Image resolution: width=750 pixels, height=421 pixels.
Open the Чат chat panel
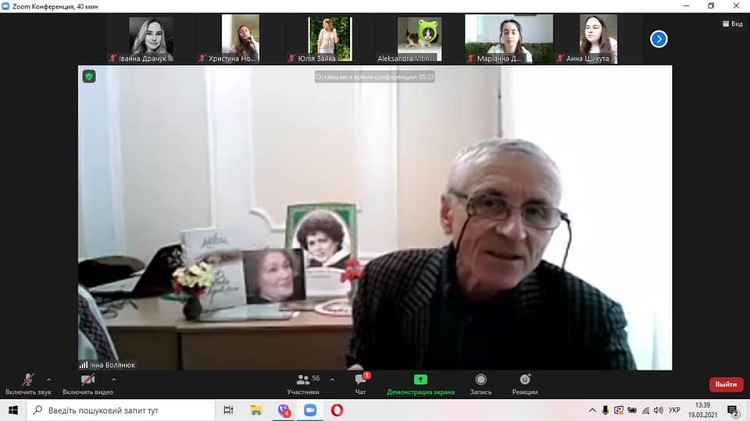360,383
